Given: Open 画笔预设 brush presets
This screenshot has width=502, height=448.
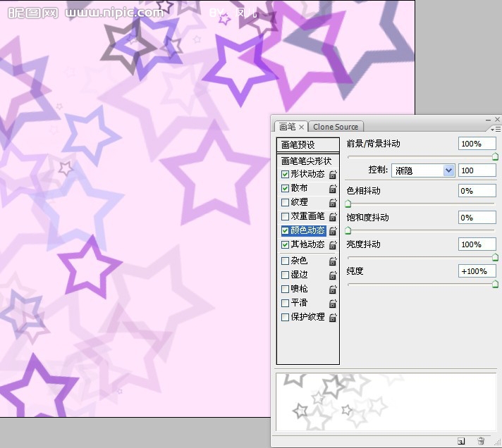Looking at the screenshot, I should pos(307,145).
